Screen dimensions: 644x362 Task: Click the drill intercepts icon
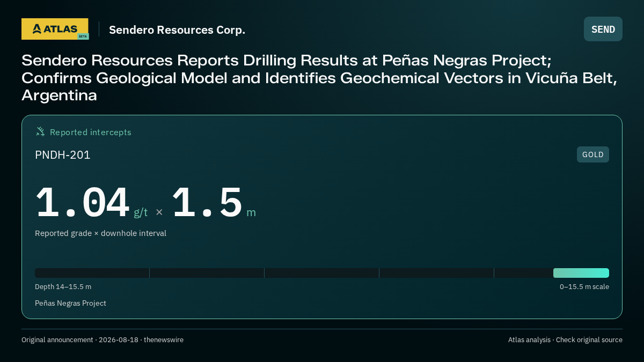[x=40, y=131]
